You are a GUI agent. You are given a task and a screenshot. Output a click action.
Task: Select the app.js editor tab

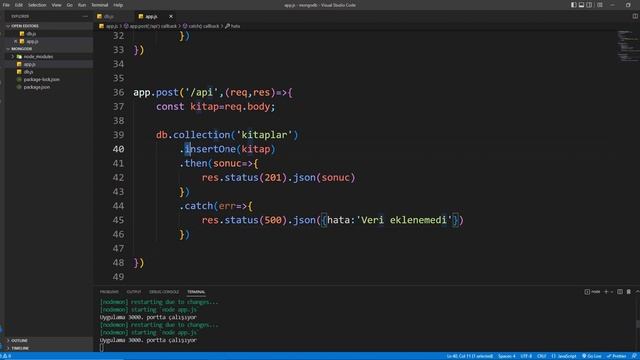pos(151,16)
